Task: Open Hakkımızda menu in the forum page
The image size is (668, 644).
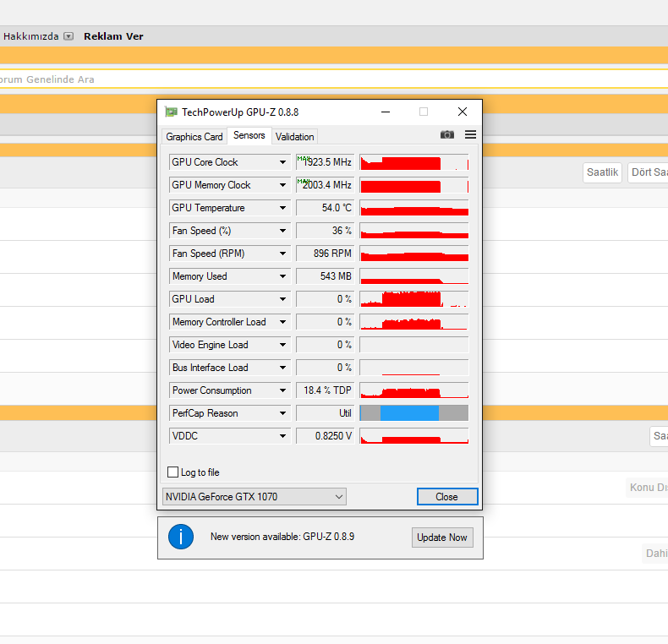Action: (31, 36)
